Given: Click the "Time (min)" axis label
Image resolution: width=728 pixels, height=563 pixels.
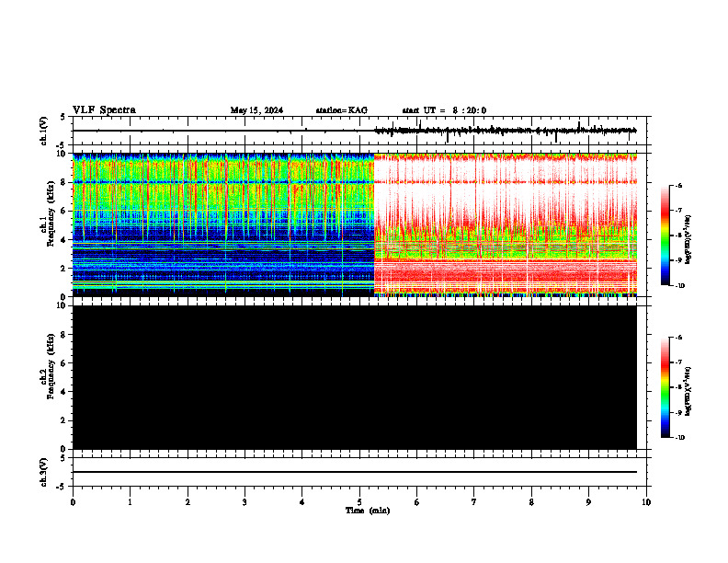Looking at the screenshot, I should click(368, 511).
